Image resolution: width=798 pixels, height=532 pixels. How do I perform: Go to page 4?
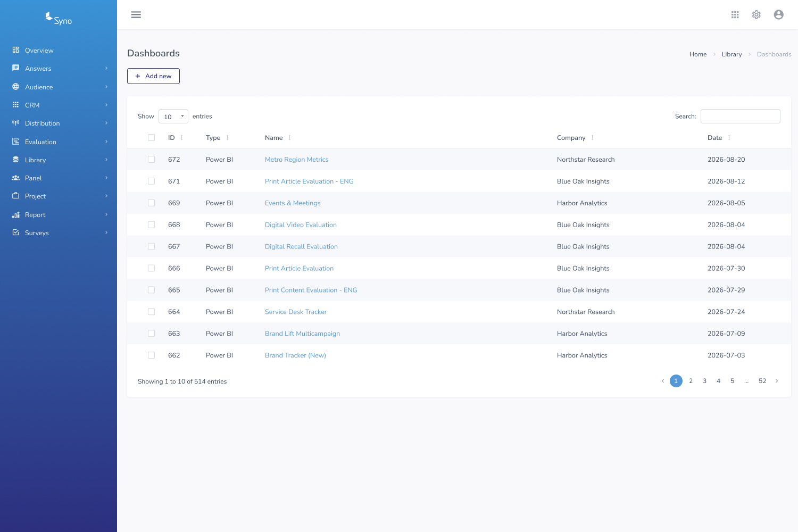[718, 381]
